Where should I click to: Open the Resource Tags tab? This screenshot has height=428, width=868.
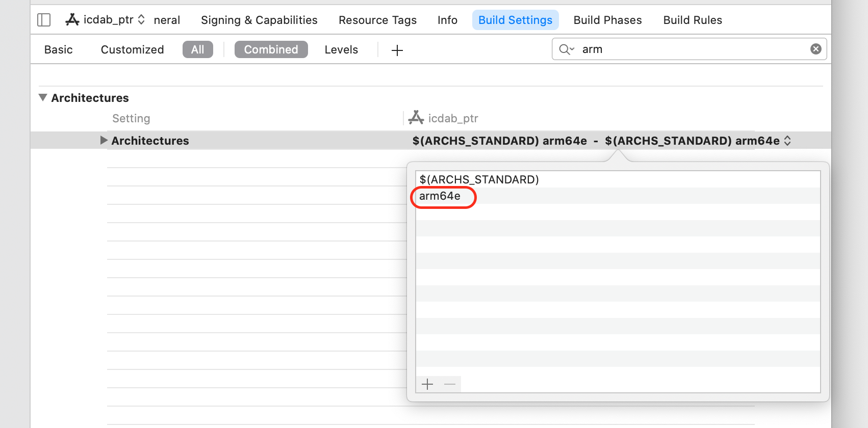coord(377,20)
